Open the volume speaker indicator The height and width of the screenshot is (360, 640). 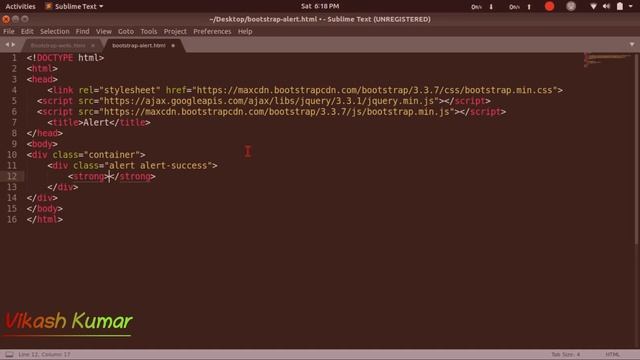coord(606,6)
